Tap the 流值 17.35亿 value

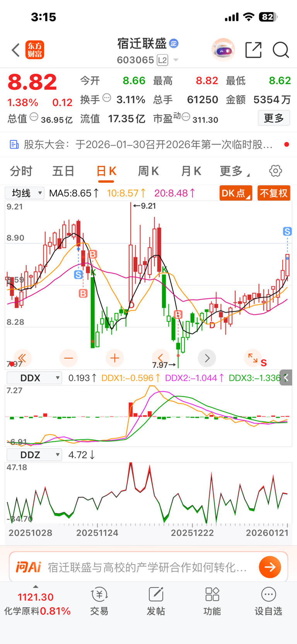pos(126,118)
